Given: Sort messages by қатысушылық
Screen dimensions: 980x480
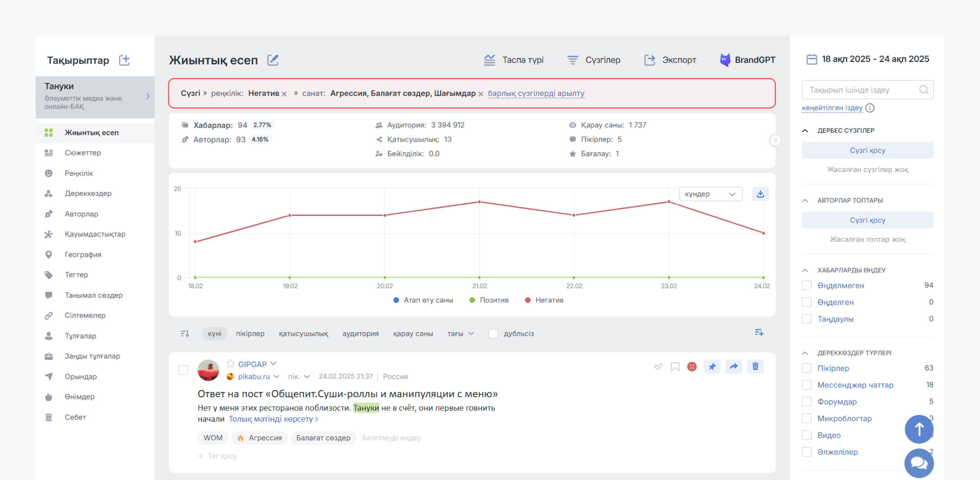Looking at the screenshot, I should pyautogui.click(x=303, y=334).
